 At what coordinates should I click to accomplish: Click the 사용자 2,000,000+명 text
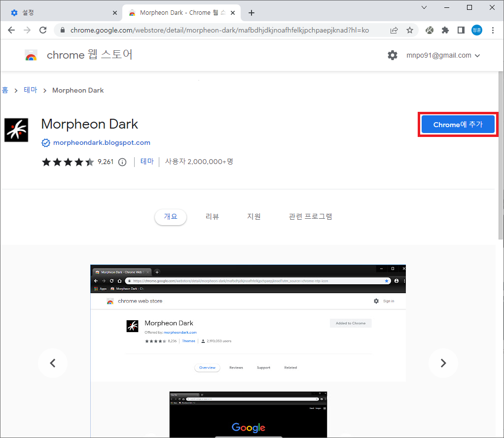point(199,162)
